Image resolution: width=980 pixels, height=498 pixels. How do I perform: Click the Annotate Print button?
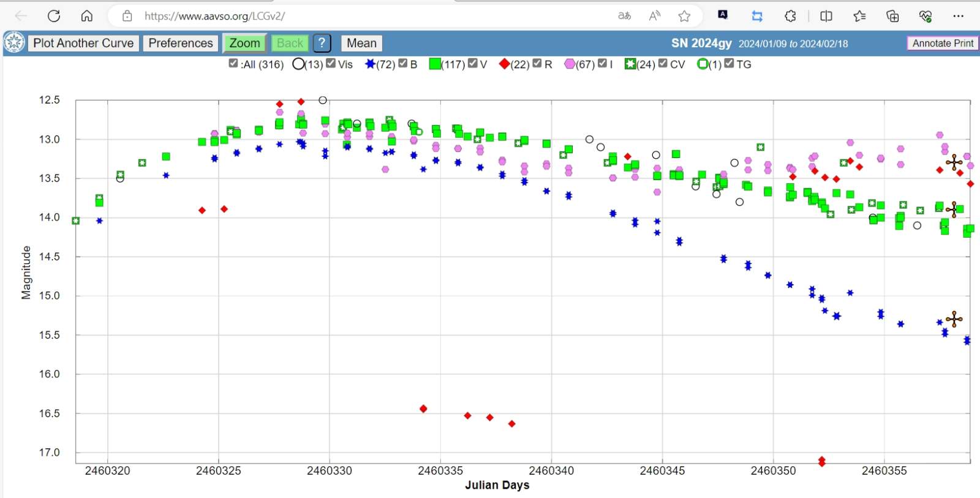pos(942,43)
